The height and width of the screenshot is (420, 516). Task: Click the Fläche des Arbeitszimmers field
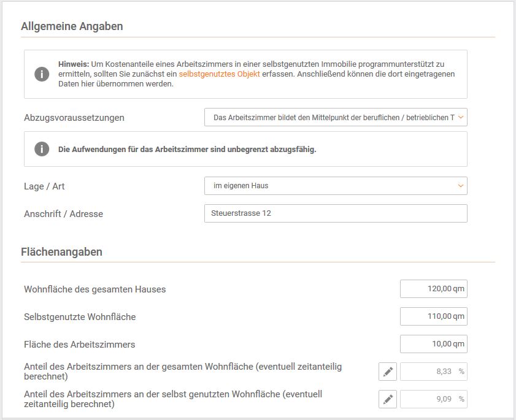[x=434, y=344]
